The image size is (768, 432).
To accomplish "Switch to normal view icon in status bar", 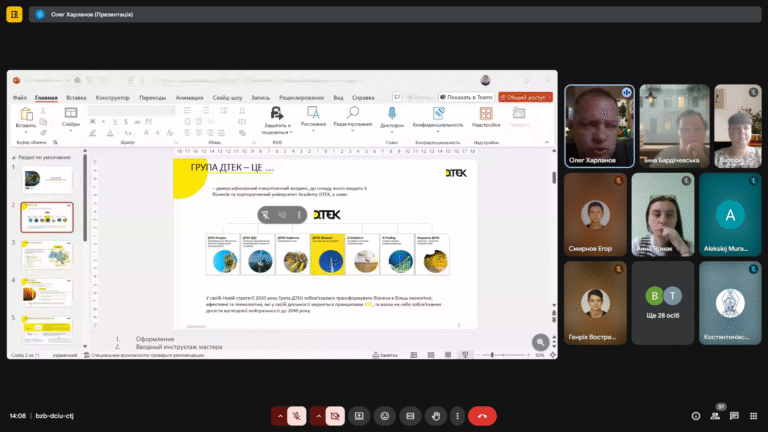I will [x=413, y=355].
